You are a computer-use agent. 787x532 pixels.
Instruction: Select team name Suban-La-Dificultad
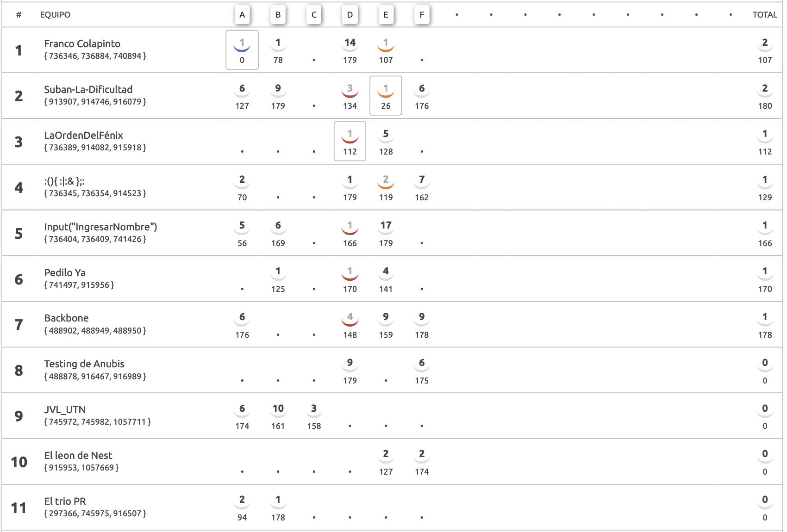pyautogui.click(x=88, y=90)
